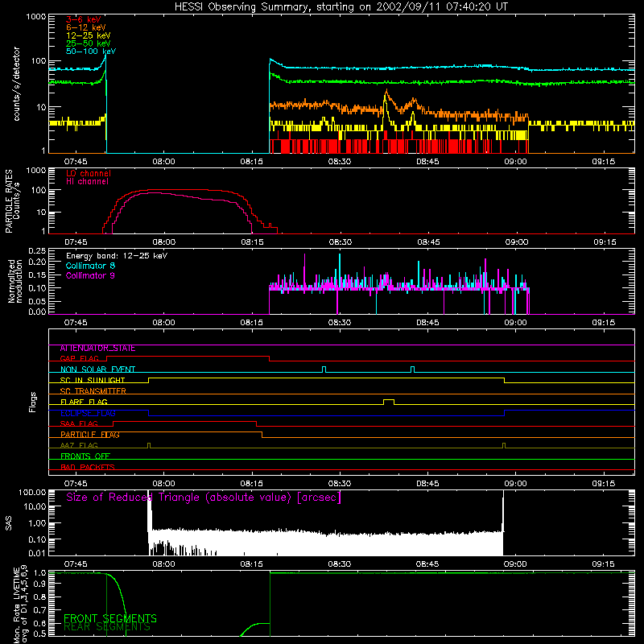Click the 08:15 tick label under modulation plot
Image resolution: width=644 pixels, height=644 pixels.
pos(252,323)
